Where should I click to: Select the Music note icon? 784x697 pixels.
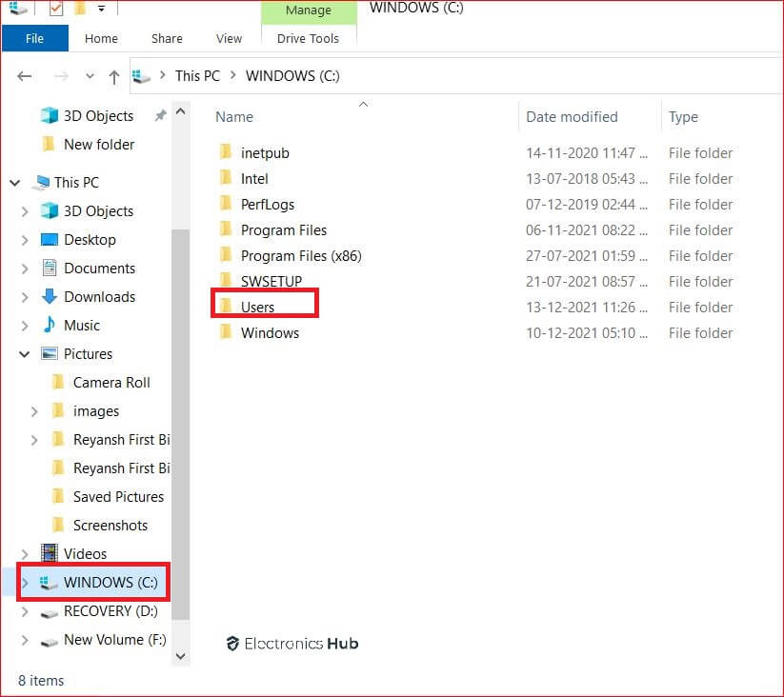click(x=49, y=325)
